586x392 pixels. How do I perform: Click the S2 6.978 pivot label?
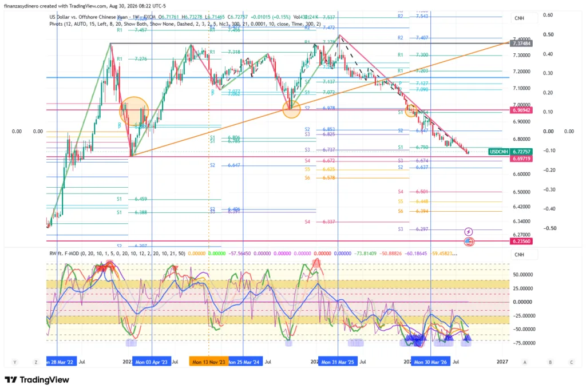pyautogui.click(x=320, y=108)
